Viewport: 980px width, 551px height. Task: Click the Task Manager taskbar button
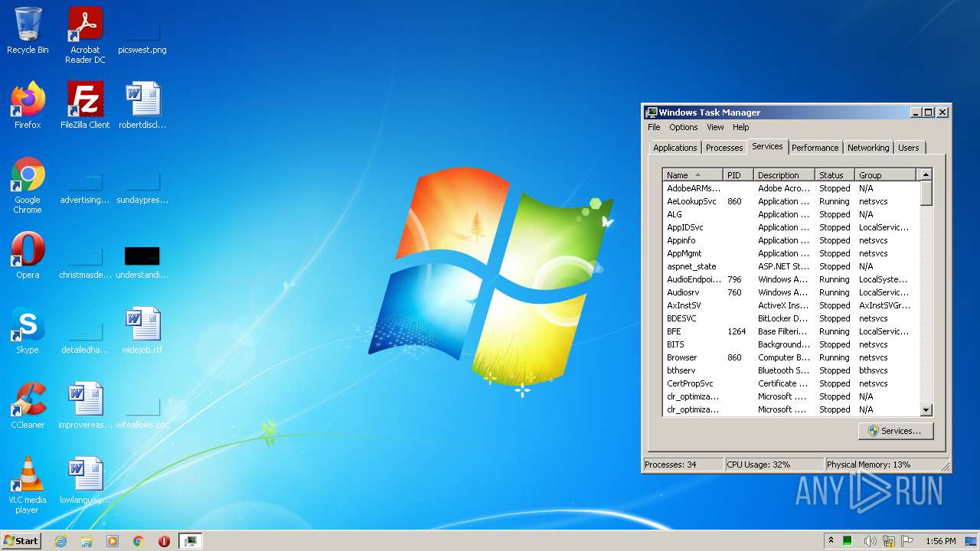tap(190, 541)
